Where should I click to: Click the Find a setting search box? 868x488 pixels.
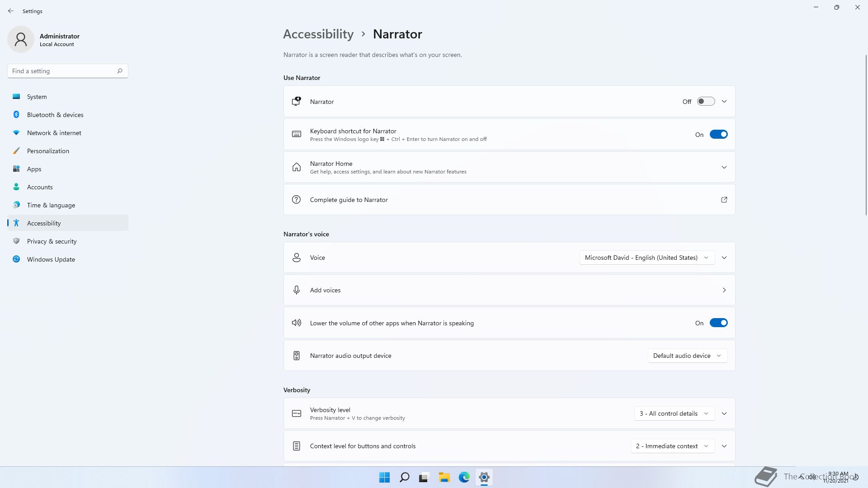pyautogui.click(x=68, y=71)
